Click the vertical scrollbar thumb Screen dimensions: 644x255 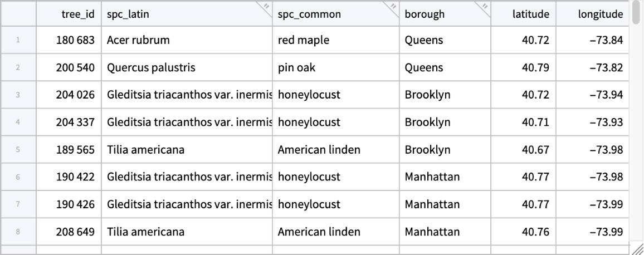(637, 13)
